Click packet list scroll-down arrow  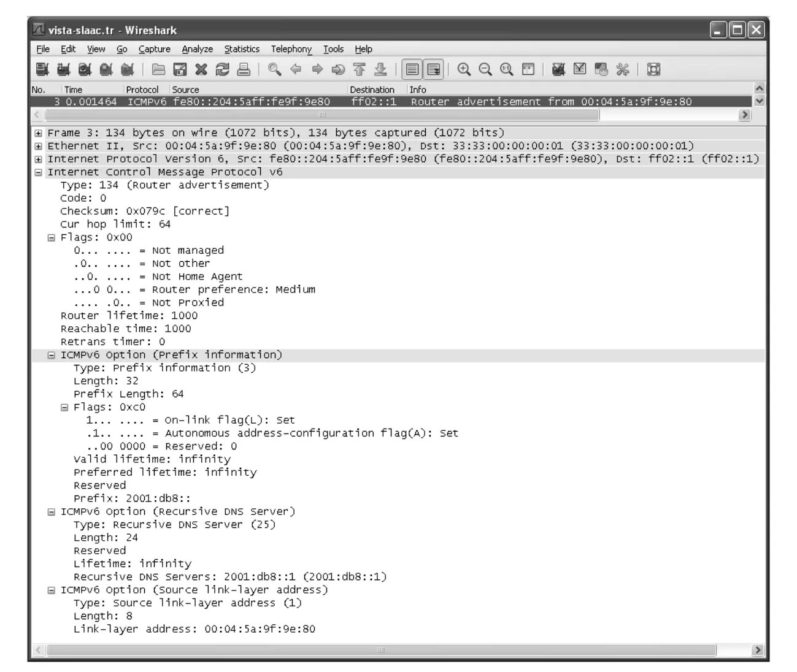tap(759, 101)
